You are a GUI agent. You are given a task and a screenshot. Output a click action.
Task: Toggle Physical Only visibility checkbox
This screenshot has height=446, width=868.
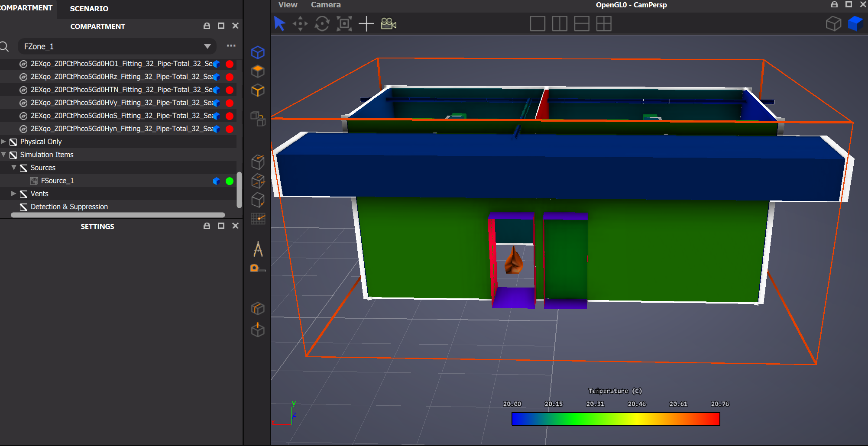(x=13, y=142)
